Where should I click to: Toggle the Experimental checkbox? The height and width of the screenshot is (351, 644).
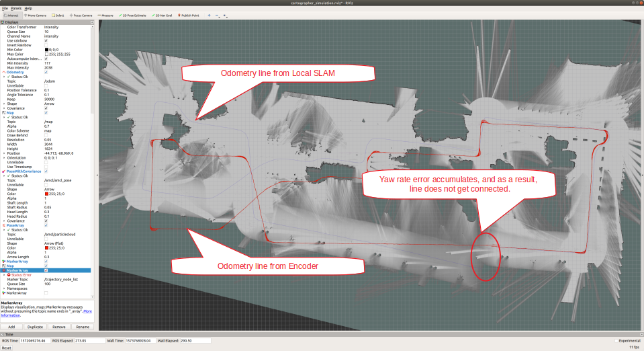click(x=616, y=341)
